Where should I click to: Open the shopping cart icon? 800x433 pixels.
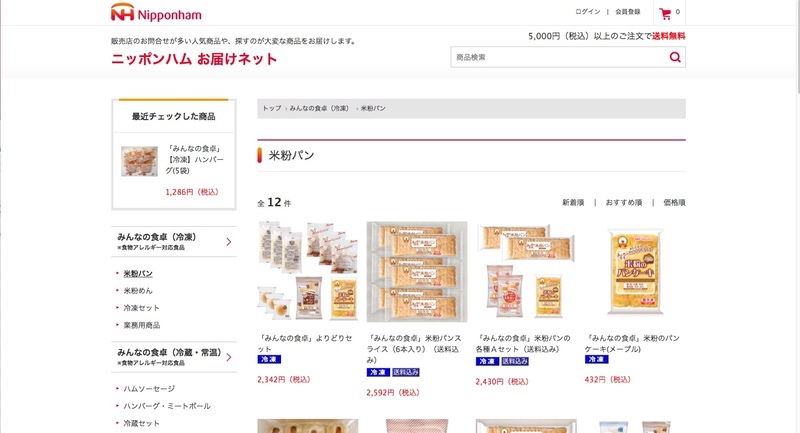pos(665,13)
